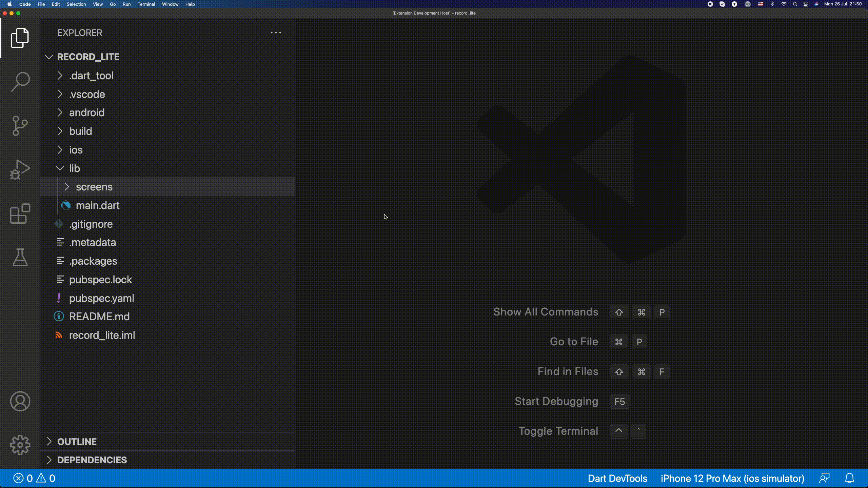Open the Terminal menu
Image resolution: width=868 pixels, height=488 pixels.
coord(146,4)
